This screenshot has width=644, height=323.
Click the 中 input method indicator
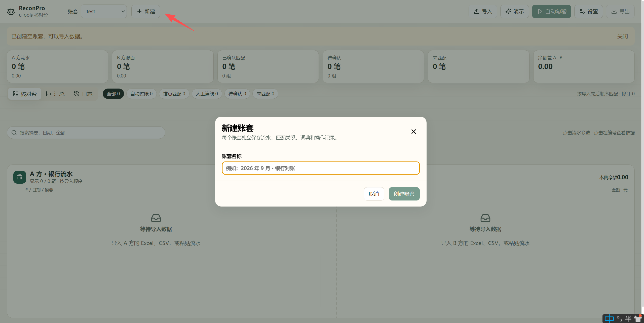[609, 319]
